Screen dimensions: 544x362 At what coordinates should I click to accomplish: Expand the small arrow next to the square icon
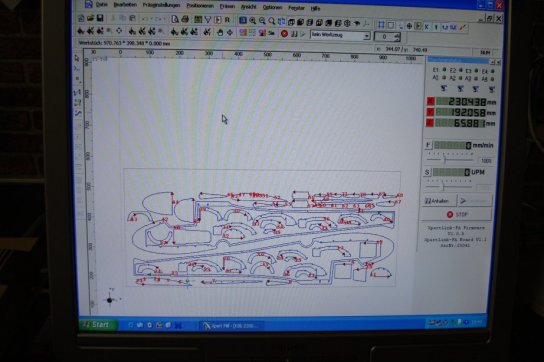(x=401, y=26)
